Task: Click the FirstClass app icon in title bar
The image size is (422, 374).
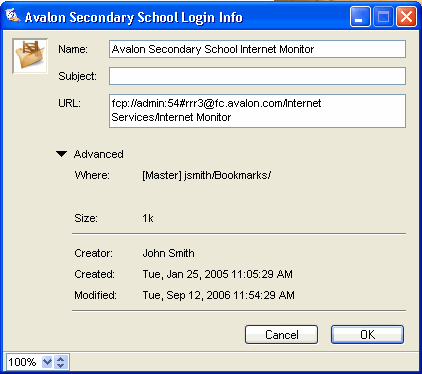Action: 13,15
